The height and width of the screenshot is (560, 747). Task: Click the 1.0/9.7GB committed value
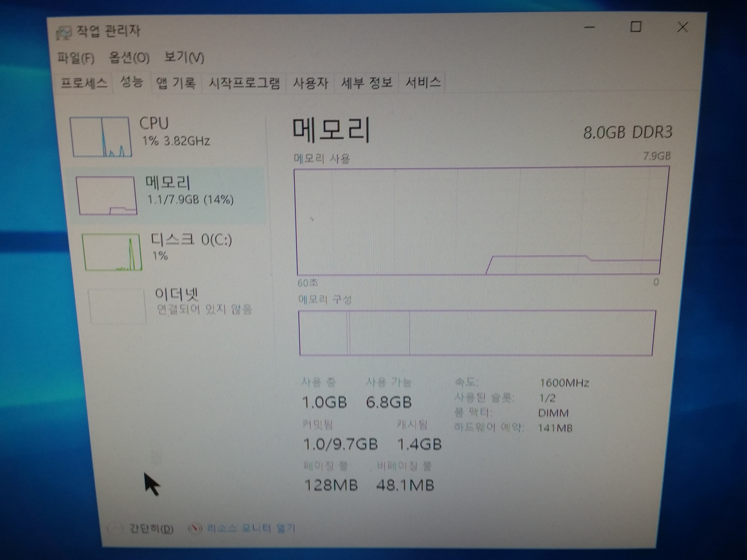click(x=340, y=444)
